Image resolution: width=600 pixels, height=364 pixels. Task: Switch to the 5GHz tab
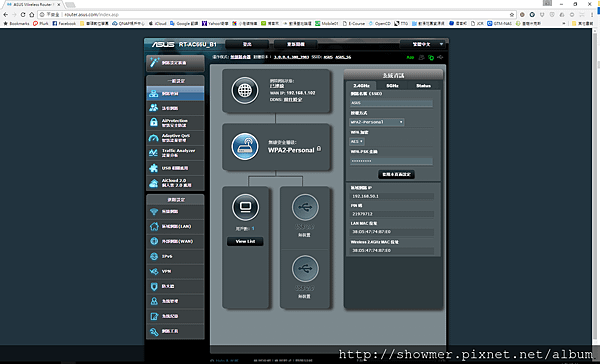392,86
